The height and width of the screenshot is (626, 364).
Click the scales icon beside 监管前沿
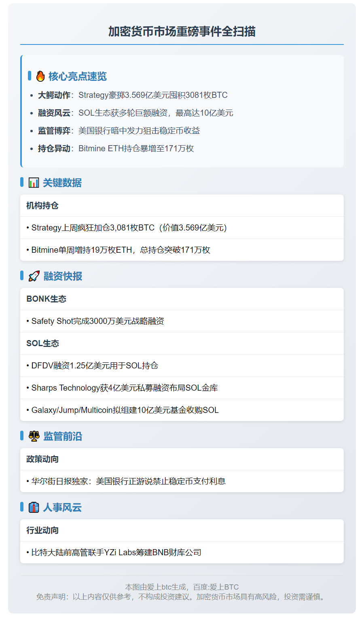(x=33, y=436)
